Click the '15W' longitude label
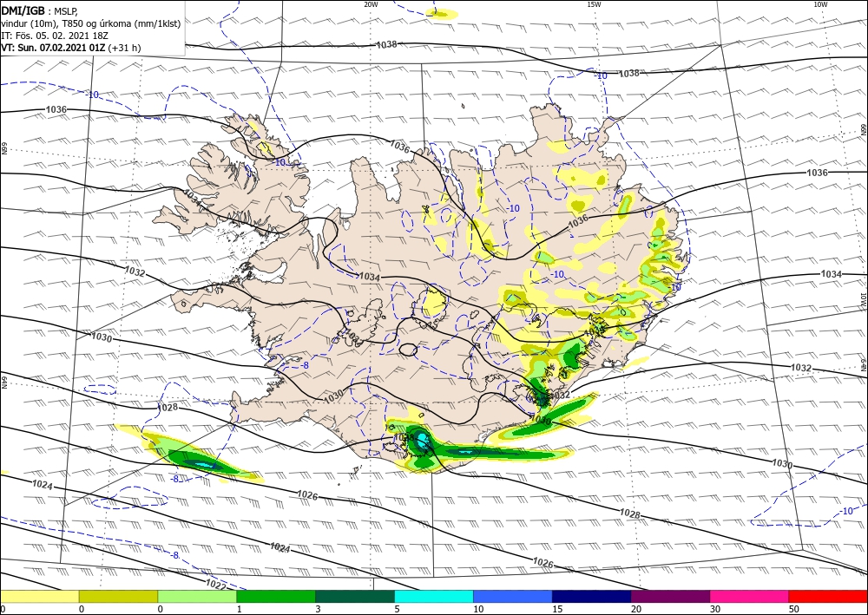 (x=594, y=4)
